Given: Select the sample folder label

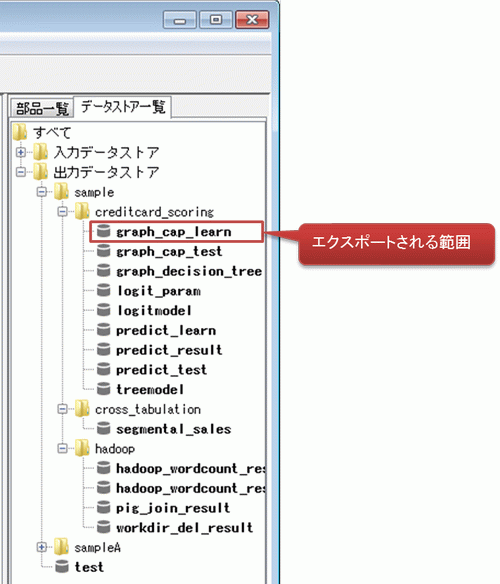Looking at the screenshot, I should [94, 192].
